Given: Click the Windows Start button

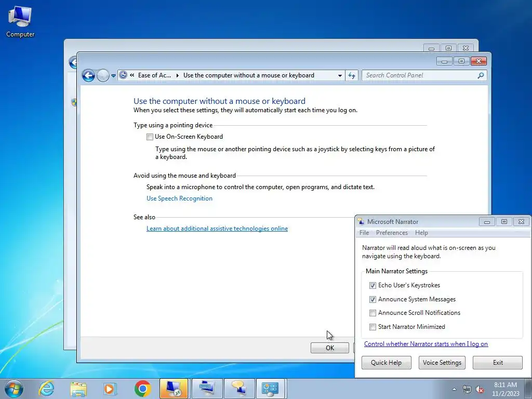Looking at the screenshot, I should tap(14, 389).
